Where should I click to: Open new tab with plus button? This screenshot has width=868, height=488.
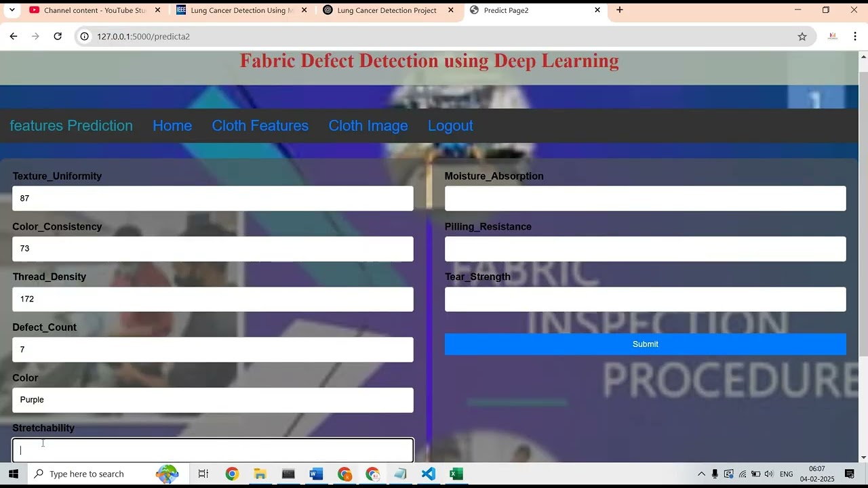coord(619,10)
